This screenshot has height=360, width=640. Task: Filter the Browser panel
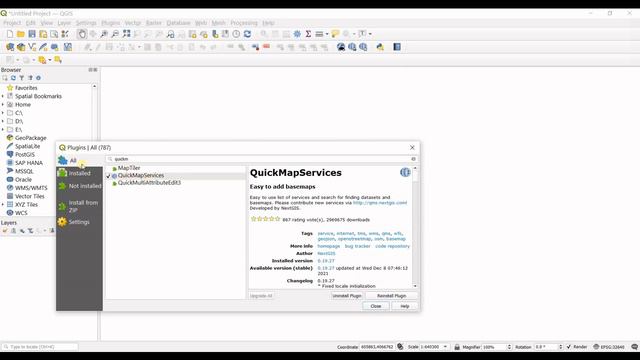(22, 78)
